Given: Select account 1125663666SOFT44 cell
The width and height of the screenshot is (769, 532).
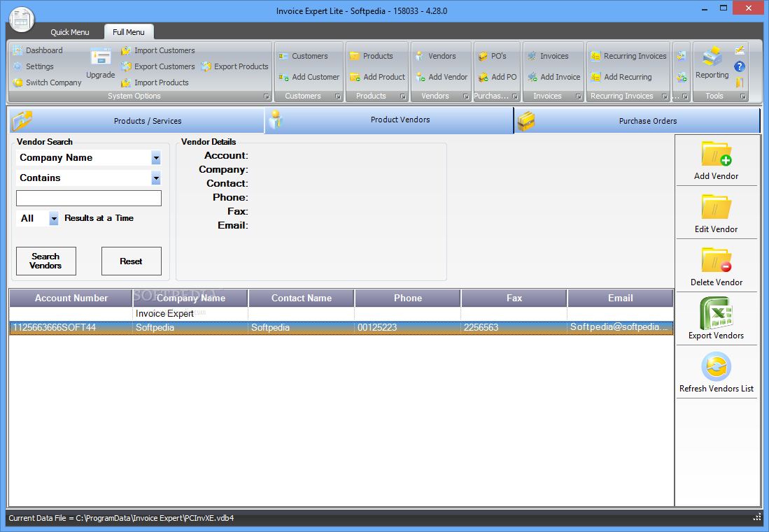Looking at the screenshot, I should pos(71,328).
